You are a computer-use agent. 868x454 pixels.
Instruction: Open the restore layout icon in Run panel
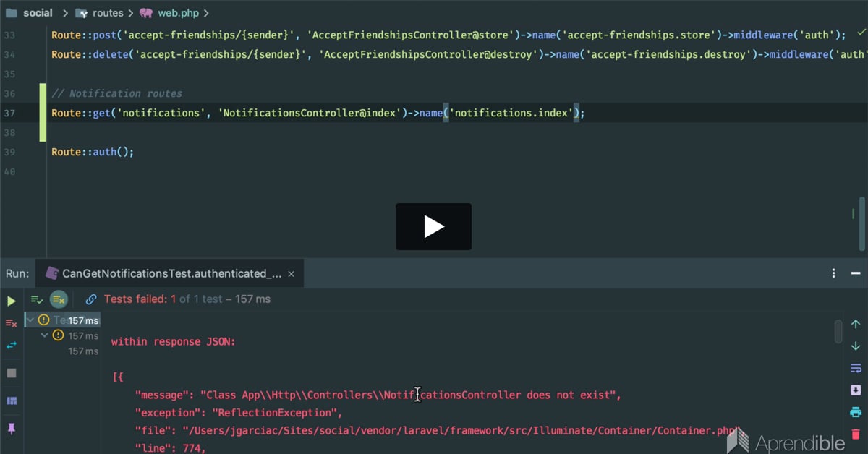click(x=12, y=401)
